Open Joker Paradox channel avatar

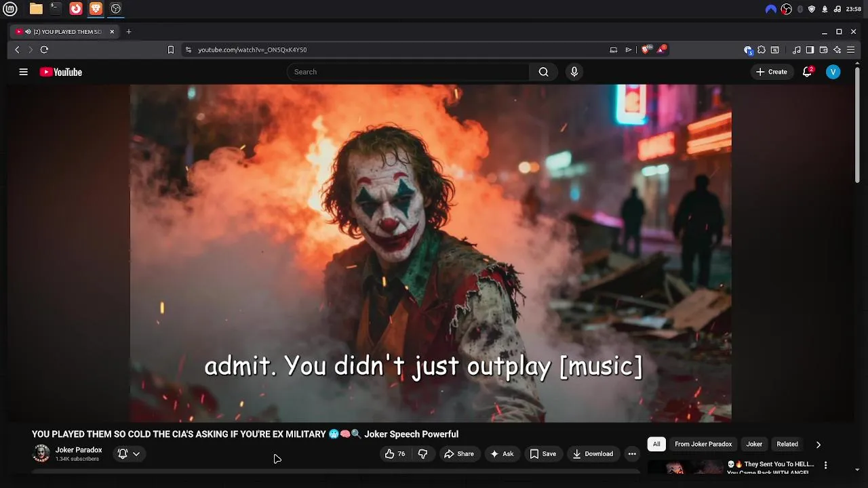tap(41, 453)
